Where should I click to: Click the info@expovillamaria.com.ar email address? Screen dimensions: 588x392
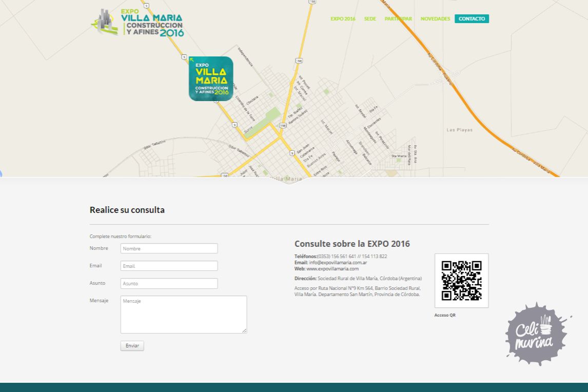(338, 263)
